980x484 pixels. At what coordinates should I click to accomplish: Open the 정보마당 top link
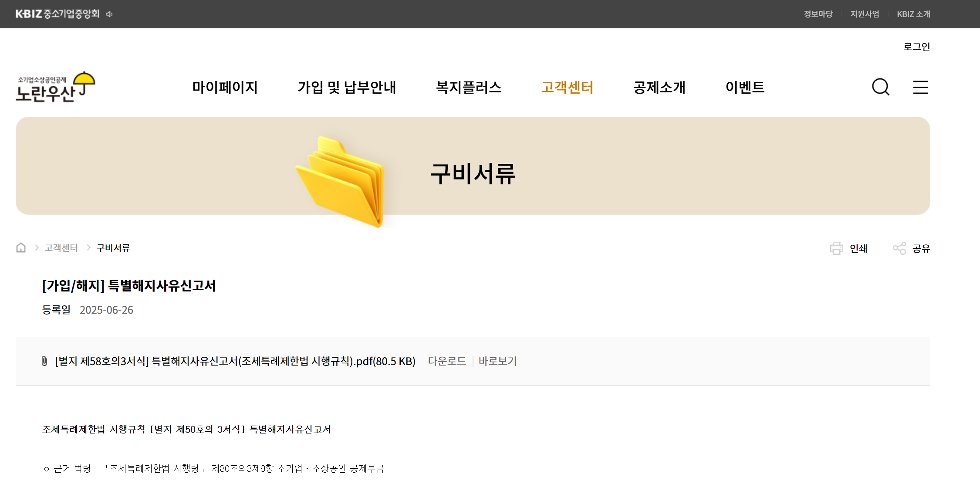pos(818,14)
